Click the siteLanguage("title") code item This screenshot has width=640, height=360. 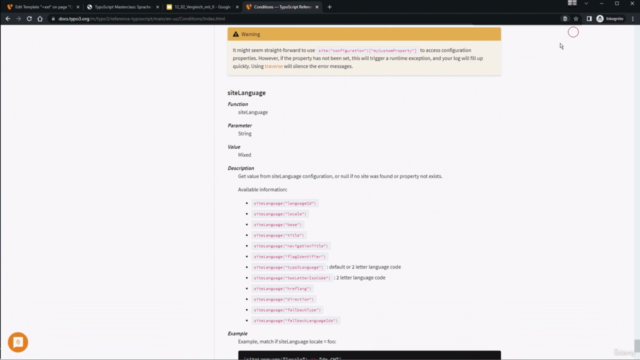click(278, 235)
